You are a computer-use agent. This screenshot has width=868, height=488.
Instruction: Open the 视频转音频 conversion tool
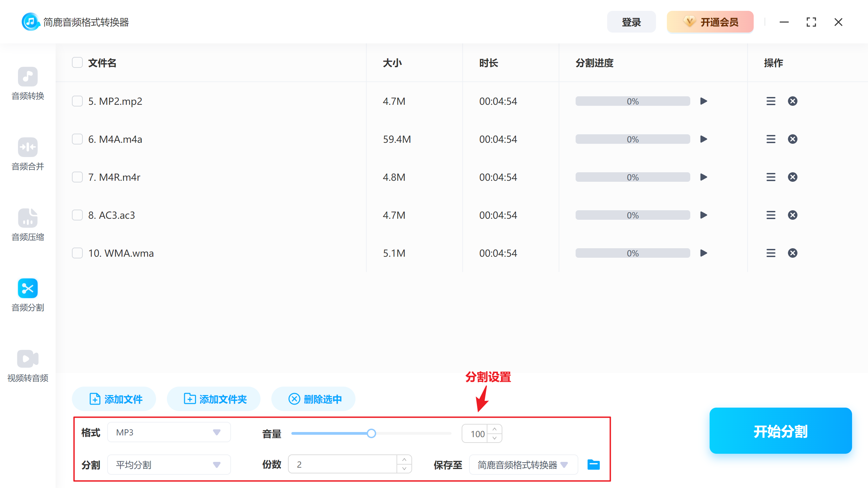pos(28,366)
